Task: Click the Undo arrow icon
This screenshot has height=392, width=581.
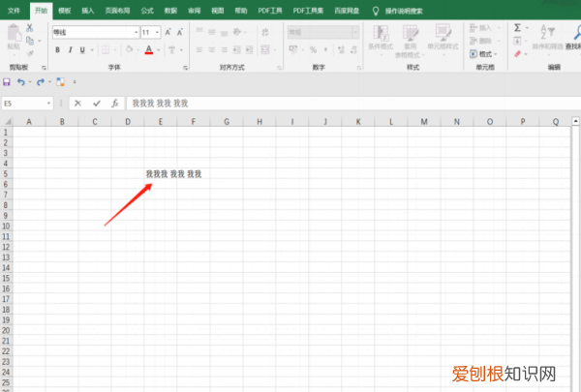Action: pyautogui.click(x=21, y=82)
